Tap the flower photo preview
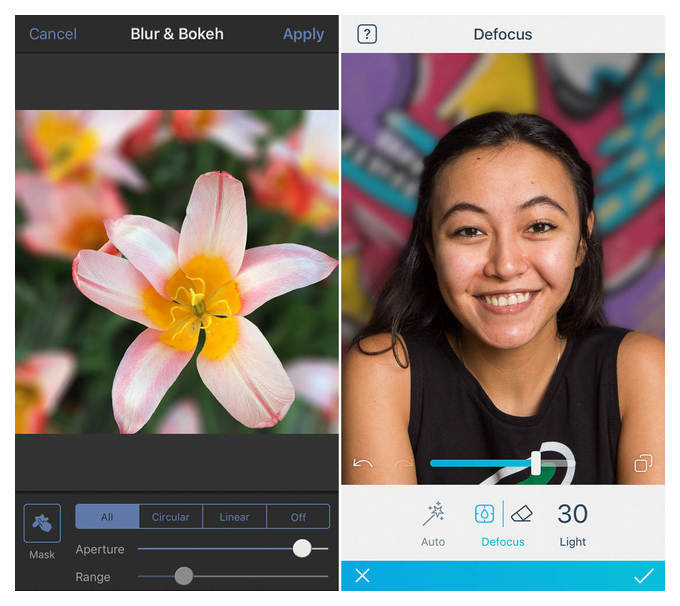Screen dimensions: 680x606 pyautogui.click(x=177, y=272)
